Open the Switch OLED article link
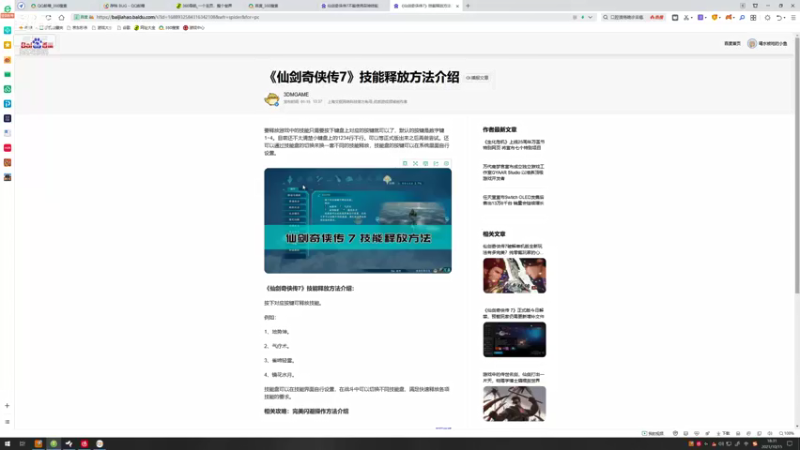This screenshot has width=800, height=450. [514, 200]
